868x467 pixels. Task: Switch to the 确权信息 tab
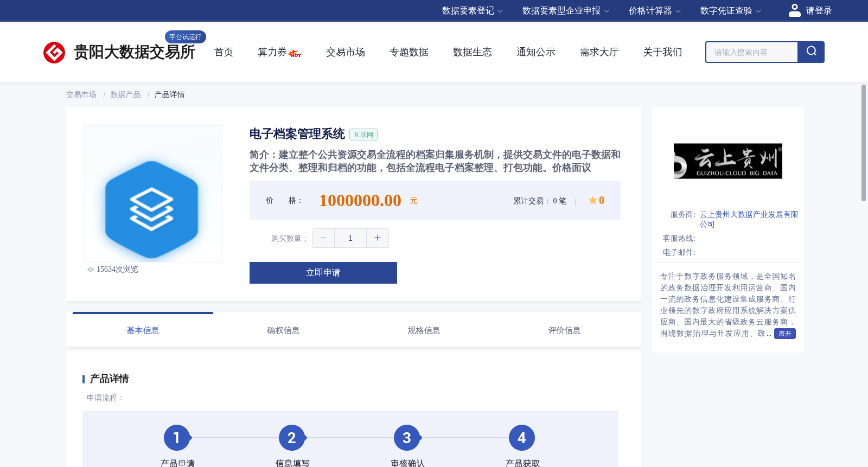tap(283, 330)
